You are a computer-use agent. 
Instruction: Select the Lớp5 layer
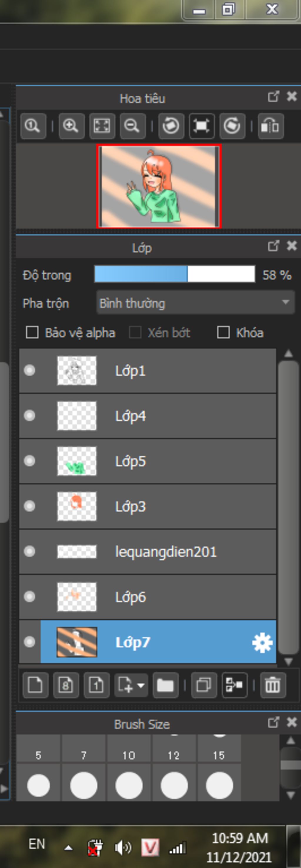148,461
